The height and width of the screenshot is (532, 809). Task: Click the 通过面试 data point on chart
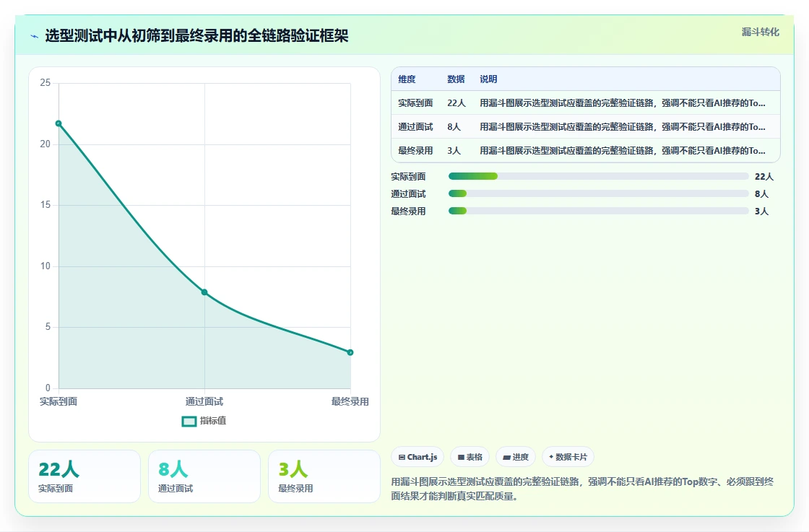[x=204, y=292]
